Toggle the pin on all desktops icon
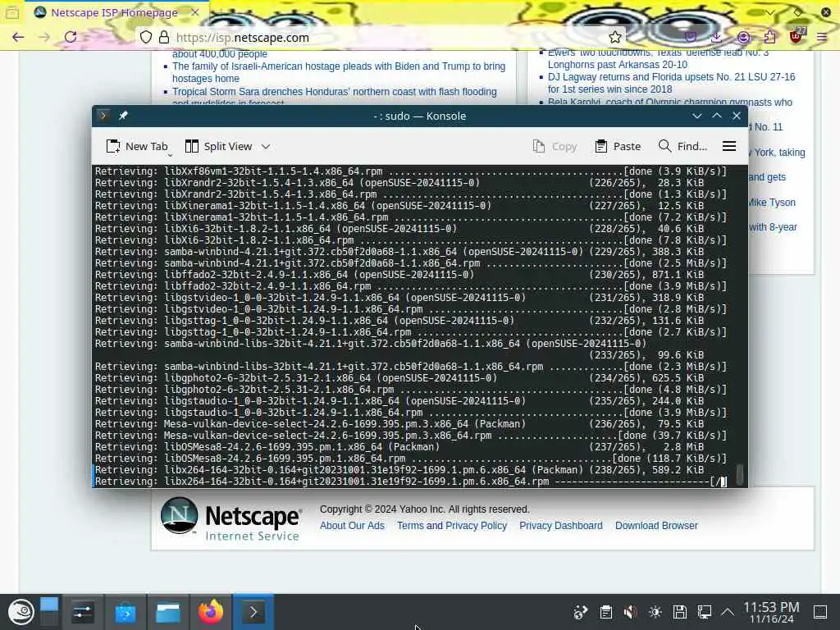The image size is (840, 630). click(123, 116)
